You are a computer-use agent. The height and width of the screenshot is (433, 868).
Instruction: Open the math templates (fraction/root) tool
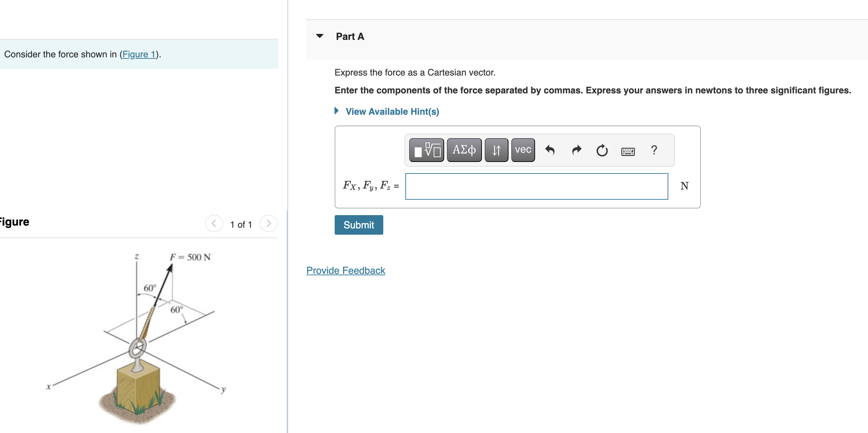(x=426, y=150)
